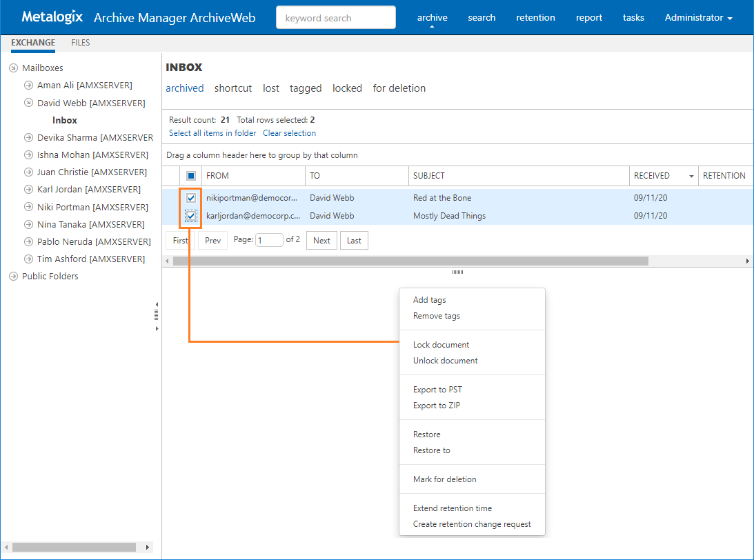Open the Administrator dropdown menu
The height and width of the screenshot is (560, 754).
pos(698,18)
